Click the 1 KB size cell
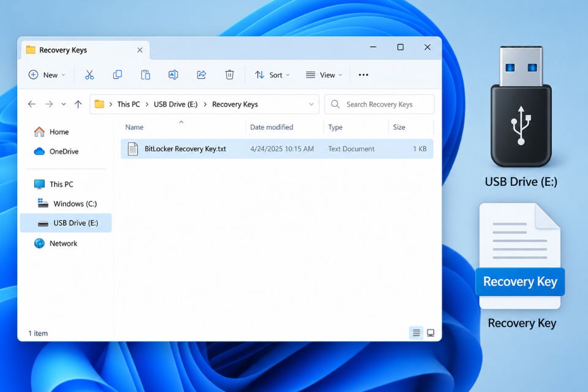588x392 pixels. [x=420, y=149]
